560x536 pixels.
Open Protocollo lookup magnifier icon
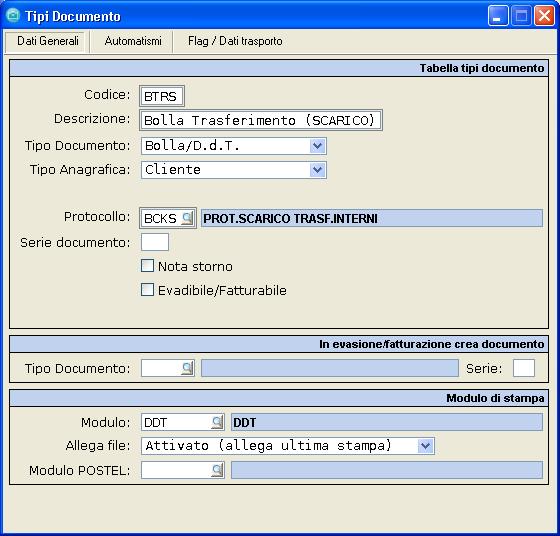pos(187,218)
